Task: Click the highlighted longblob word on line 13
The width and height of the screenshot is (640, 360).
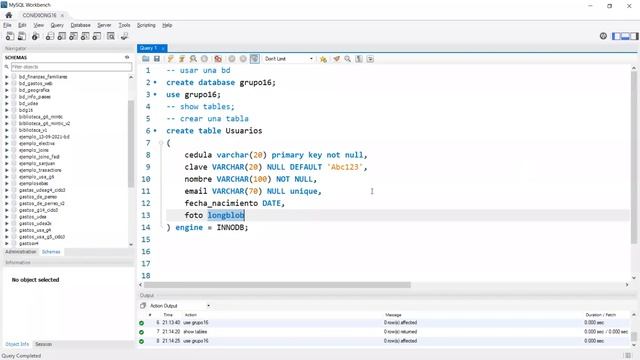Action: coord(226,215)
